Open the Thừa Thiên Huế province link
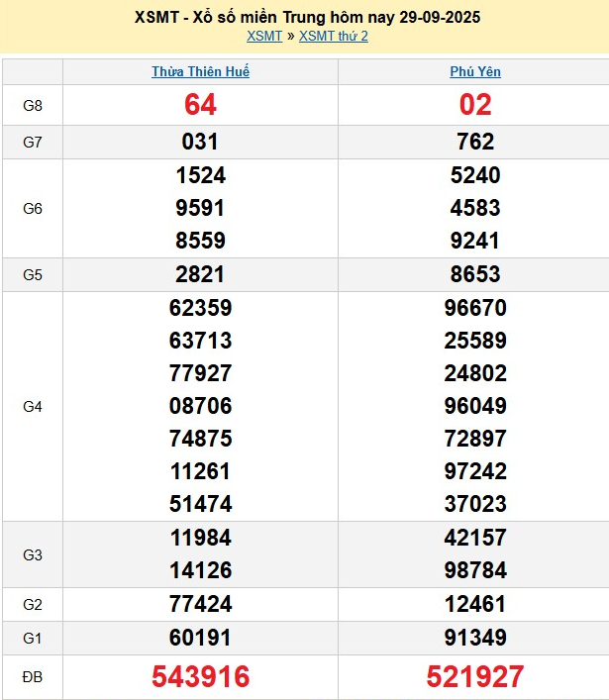The image size is (609, 700). [x=200, y=72]
